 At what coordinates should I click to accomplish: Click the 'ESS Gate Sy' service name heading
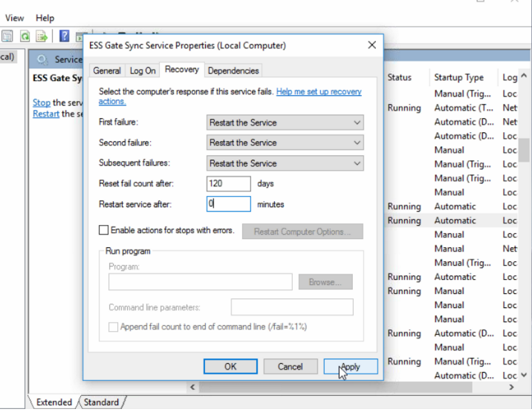click(57, 78)
